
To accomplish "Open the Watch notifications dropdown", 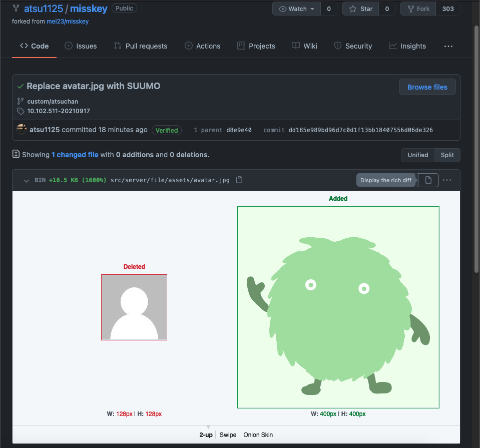I will (297, 9).
